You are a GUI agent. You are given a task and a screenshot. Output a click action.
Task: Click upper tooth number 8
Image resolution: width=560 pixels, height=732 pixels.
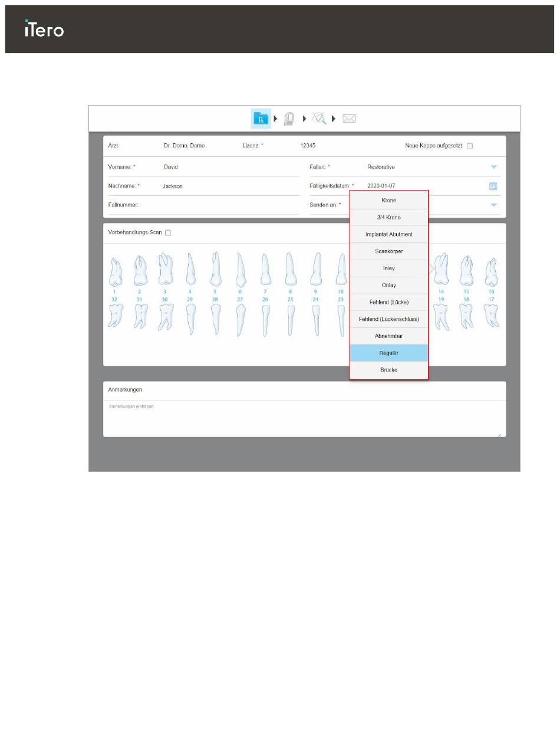[x=290, y=270]
